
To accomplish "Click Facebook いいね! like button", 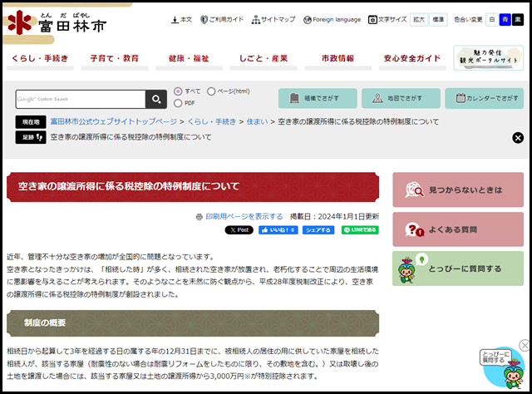I will (x=278, y=230).
